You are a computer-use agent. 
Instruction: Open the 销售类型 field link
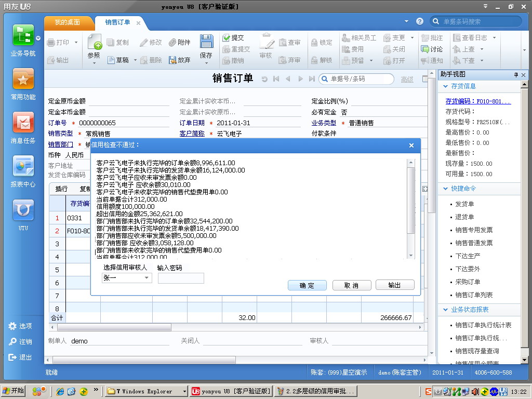click(x=60, y=134)
